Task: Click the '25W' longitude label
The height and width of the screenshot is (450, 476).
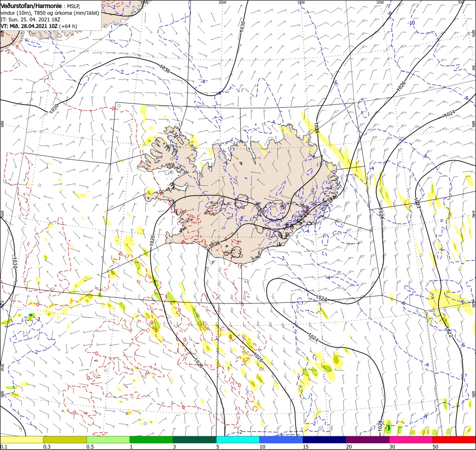Action: [144, 2]
